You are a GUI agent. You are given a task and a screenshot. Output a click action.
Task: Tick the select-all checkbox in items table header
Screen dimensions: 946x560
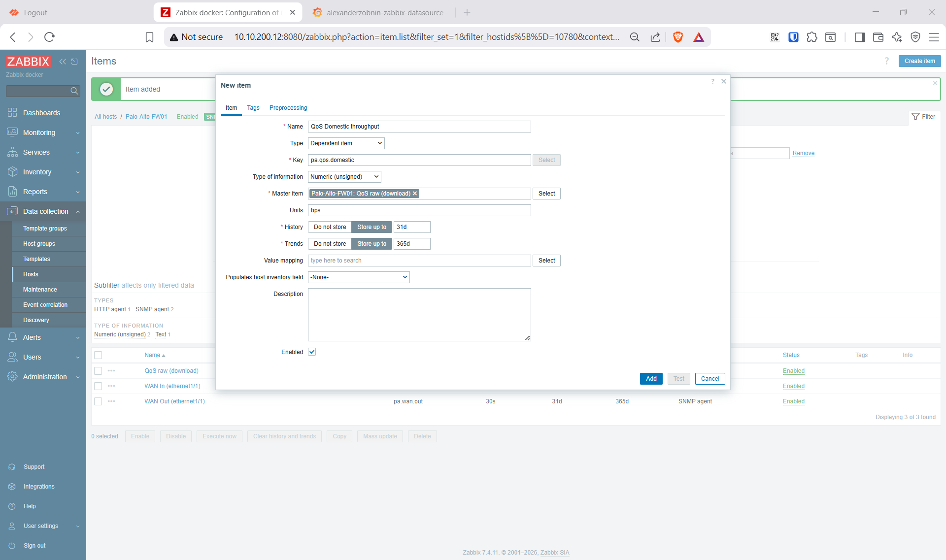pos(98,355)
